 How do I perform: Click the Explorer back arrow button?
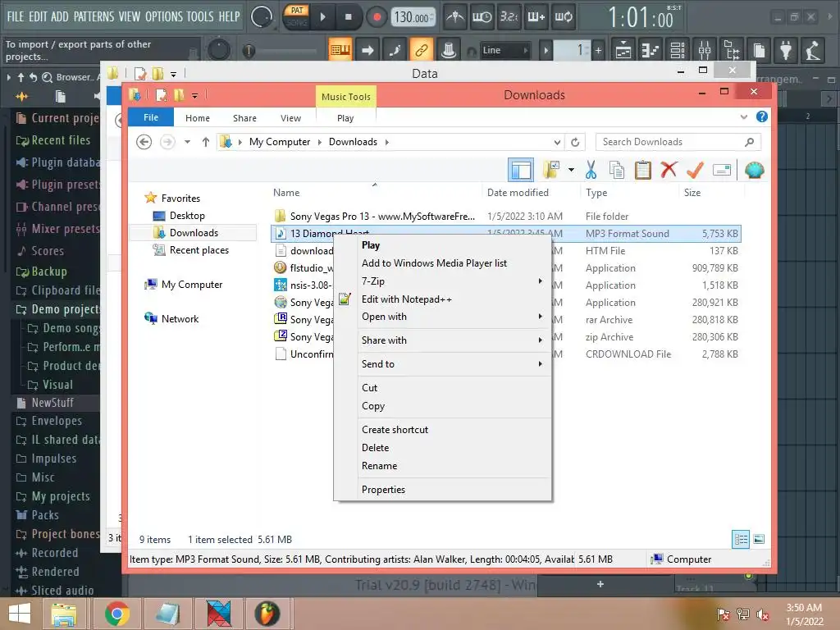click(x=144, y=142)
